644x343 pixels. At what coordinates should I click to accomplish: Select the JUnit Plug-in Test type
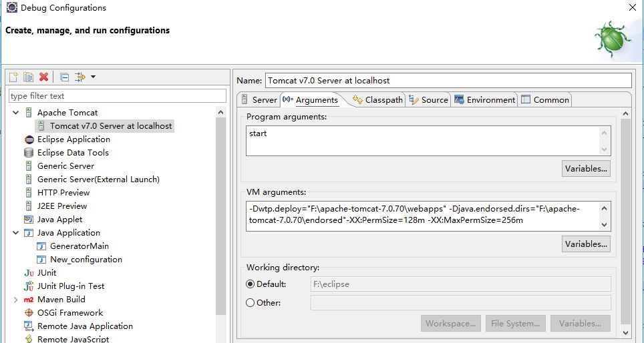pyautogui.click(x=71, y=286)
